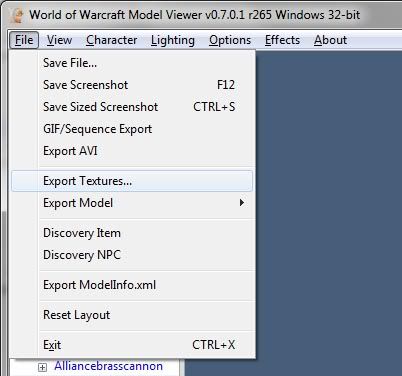This screenshot has width=402, height=376.
Task: Select Discovery Item entry
Action: tap(132, 233)
